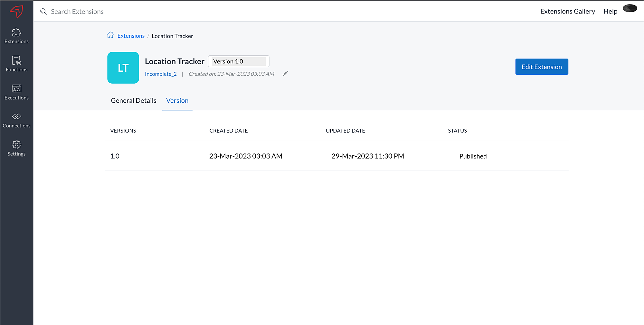The height and width of the screenshot is (325, 644).
Task: Open the Extensions Gallery link
Action: (568, 11)
